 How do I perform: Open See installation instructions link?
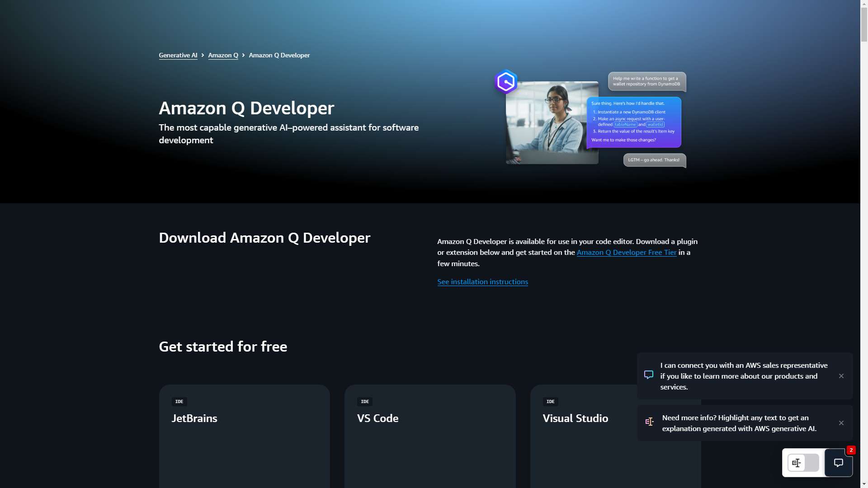pos(482,282)
